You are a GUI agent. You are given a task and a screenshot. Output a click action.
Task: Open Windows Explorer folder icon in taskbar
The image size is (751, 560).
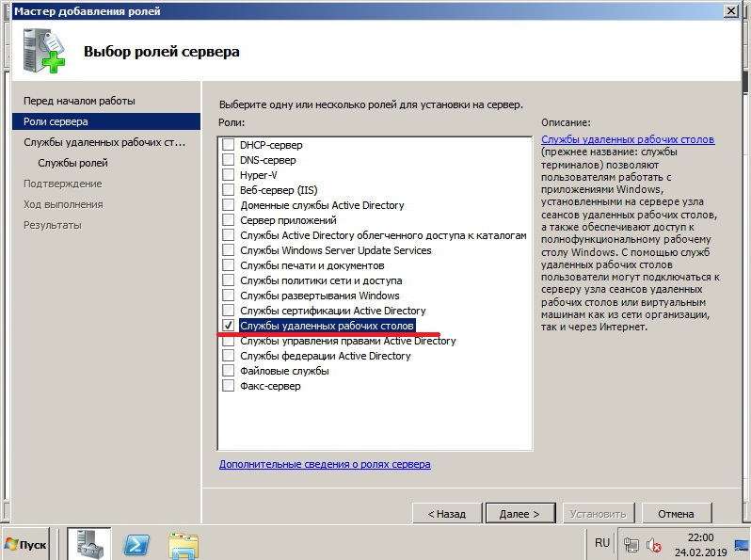click(x=184, y=544)
